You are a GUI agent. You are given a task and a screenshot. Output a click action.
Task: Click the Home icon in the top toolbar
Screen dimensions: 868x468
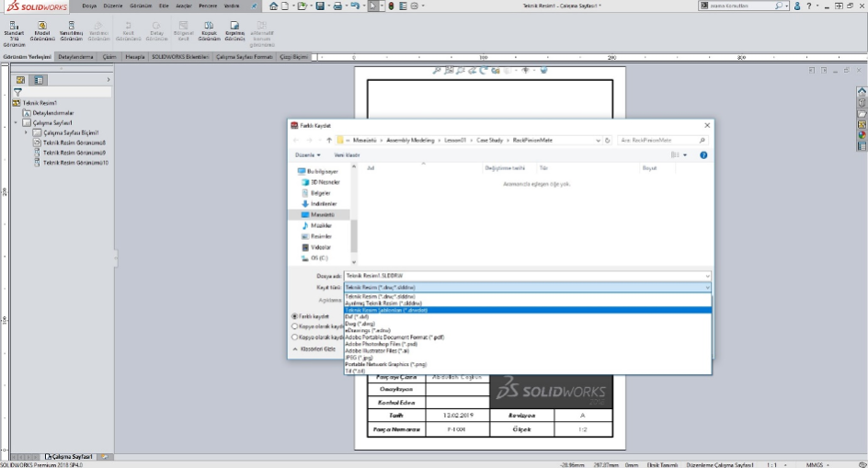click(x=273, y=6)
